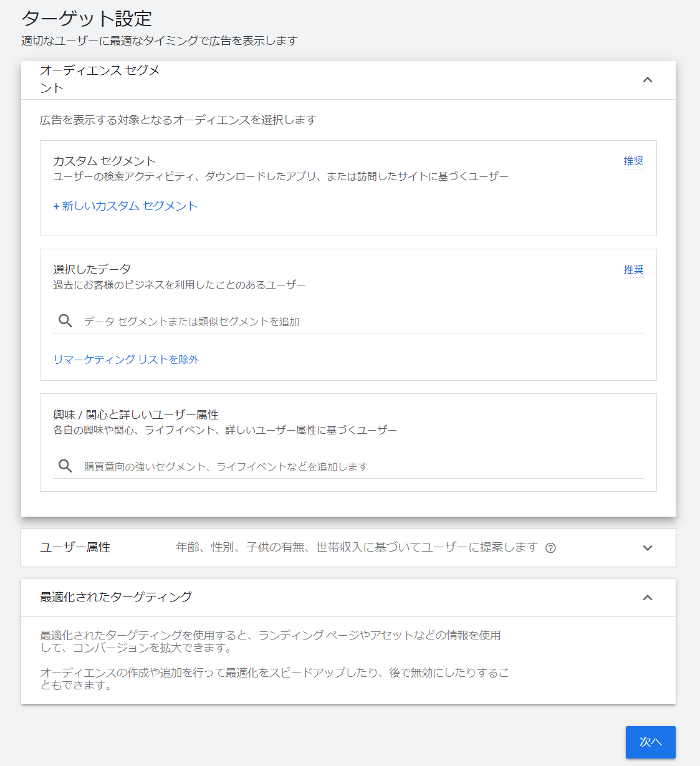Viewport: 700px width, 766px height.
Task: Click 推奨 label in カスタム セグメント card
Action: click(x=633, y=161)
